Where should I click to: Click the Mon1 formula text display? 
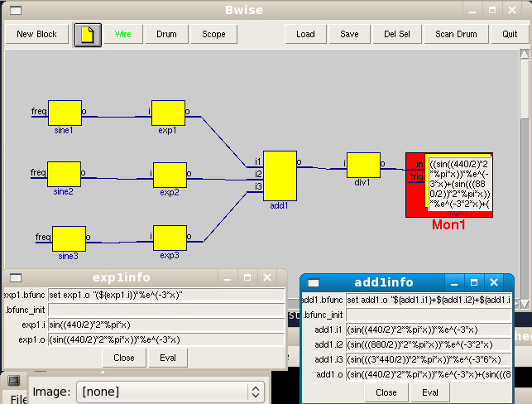pos(460,184)
